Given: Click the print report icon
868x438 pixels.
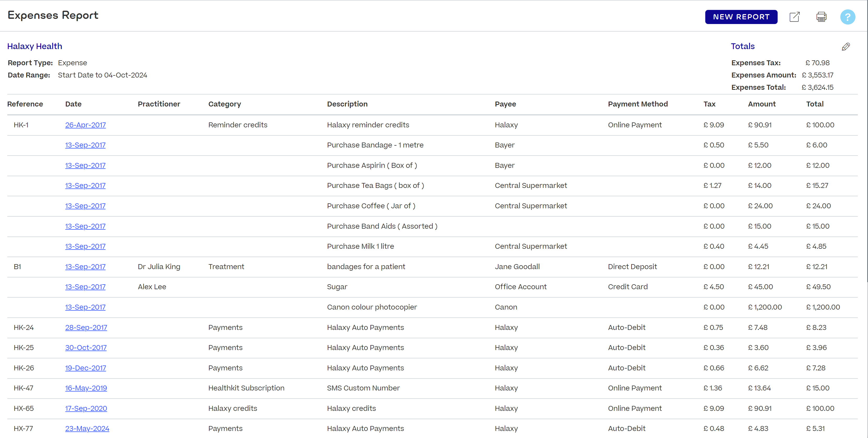Looking at the screenshot, I should [x=821, y=17].
